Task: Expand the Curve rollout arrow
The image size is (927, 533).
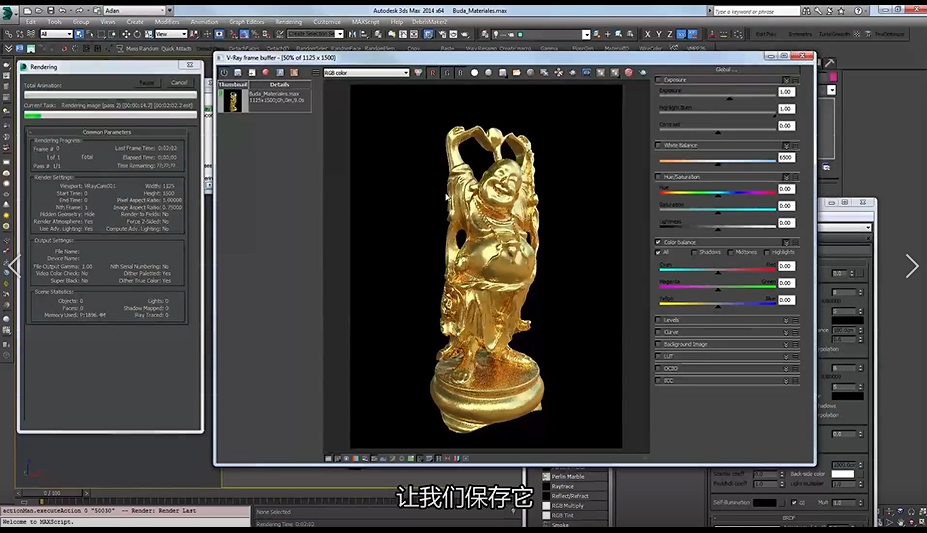Action: (x=786, y=332)
